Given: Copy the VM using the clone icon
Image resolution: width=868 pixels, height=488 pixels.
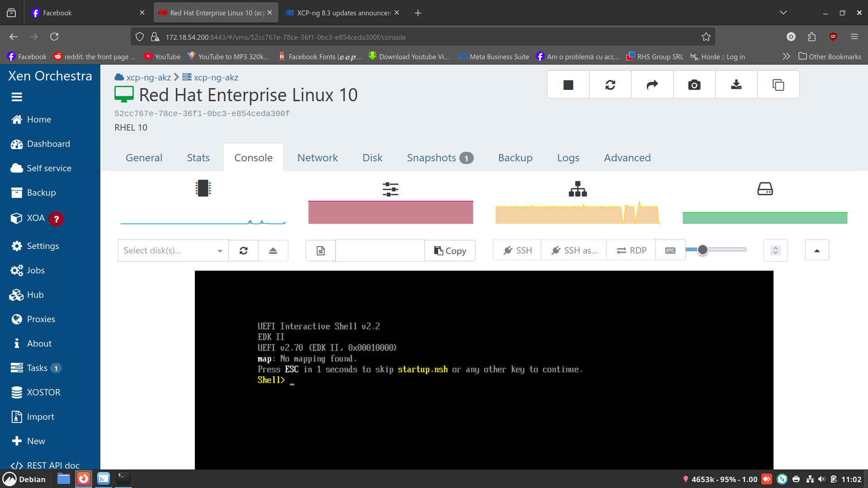Looking at the screenshot, I should click(778, 84).
